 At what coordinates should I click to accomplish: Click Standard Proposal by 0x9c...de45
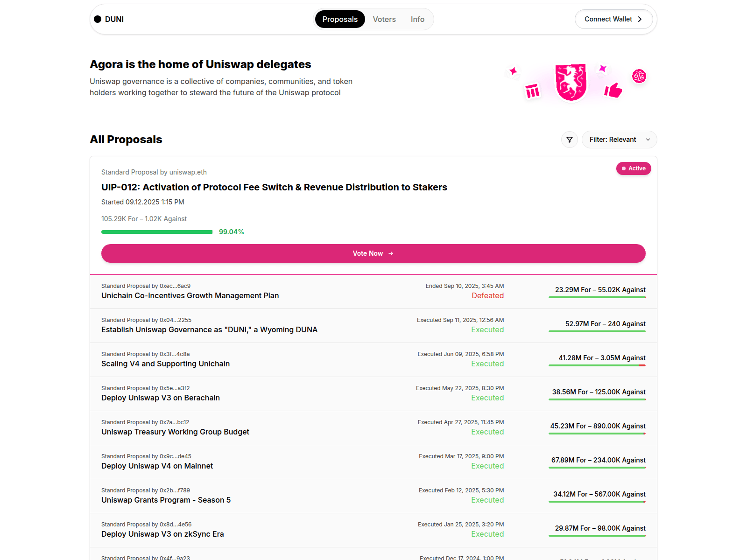(x=146, y=456)
